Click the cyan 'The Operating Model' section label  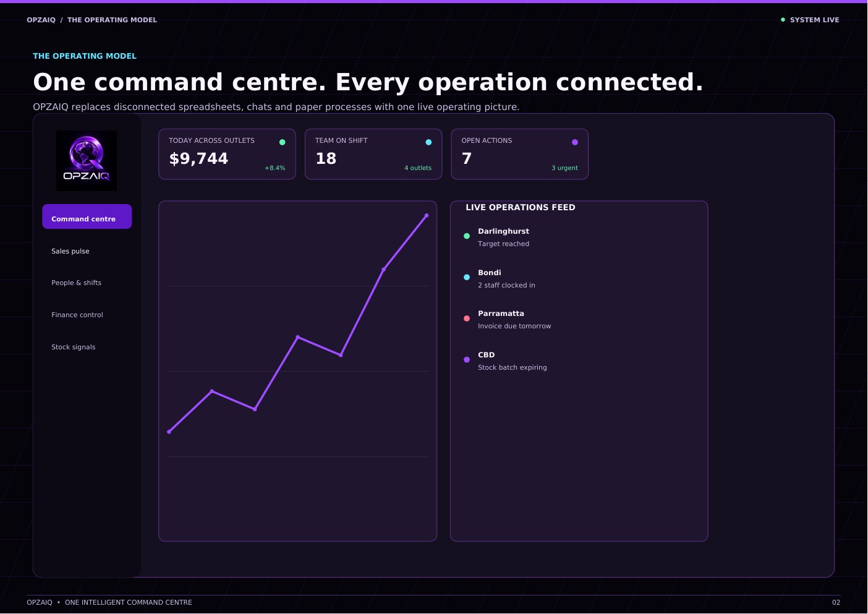coord(85,56)
